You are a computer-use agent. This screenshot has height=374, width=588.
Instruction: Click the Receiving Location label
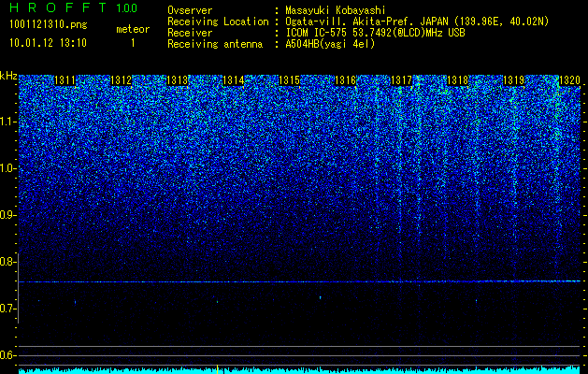(218, 22)
